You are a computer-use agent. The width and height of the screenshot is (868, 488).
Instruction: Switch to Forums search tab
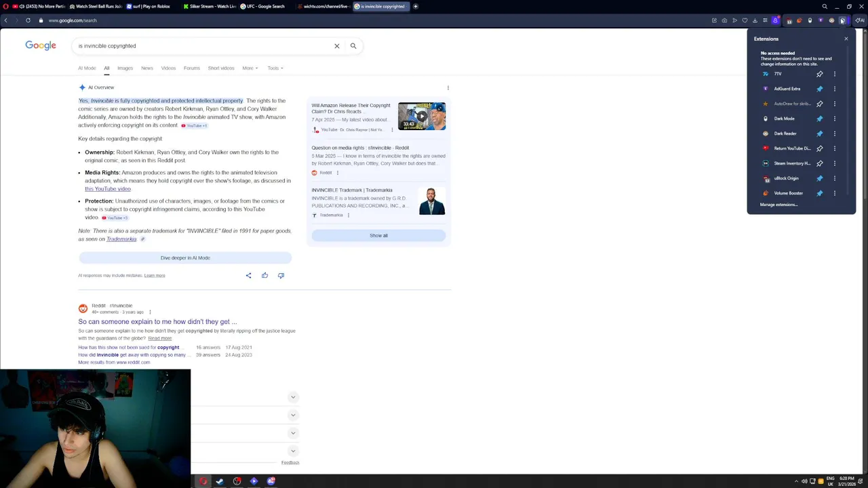pyautogui.click(x=192, y=68)
